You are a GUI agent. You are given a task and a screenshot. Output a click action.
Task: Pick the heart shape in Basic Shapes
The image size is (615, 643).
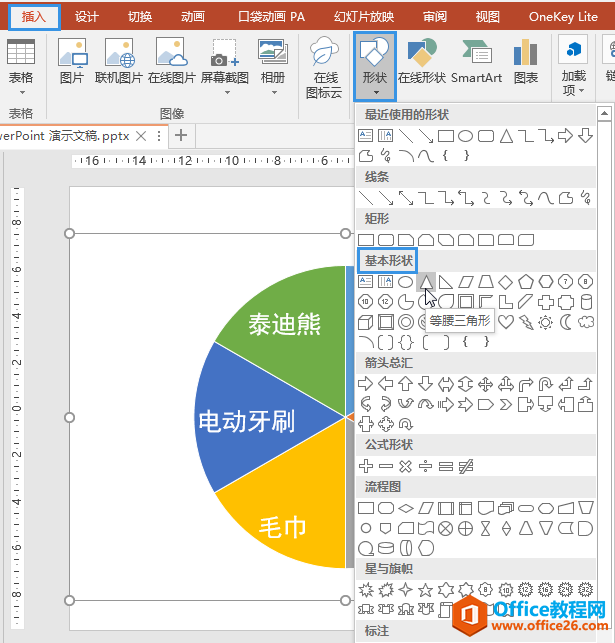[506, 322]
